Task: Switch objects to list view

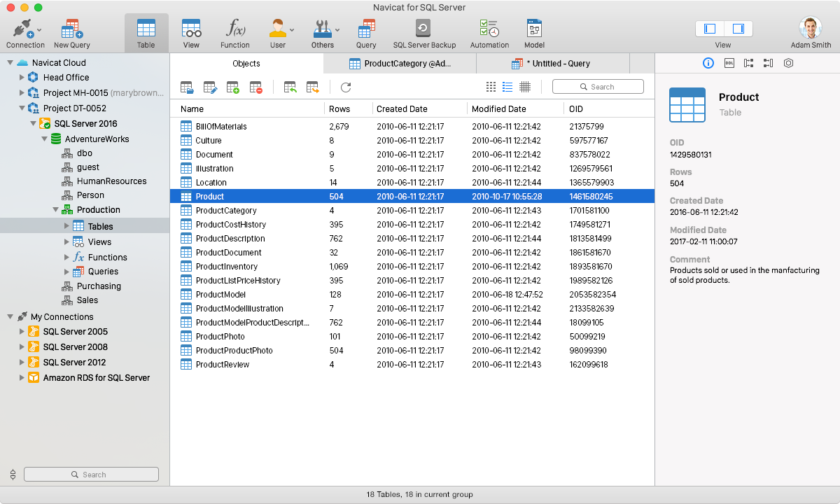Action: 507,87
